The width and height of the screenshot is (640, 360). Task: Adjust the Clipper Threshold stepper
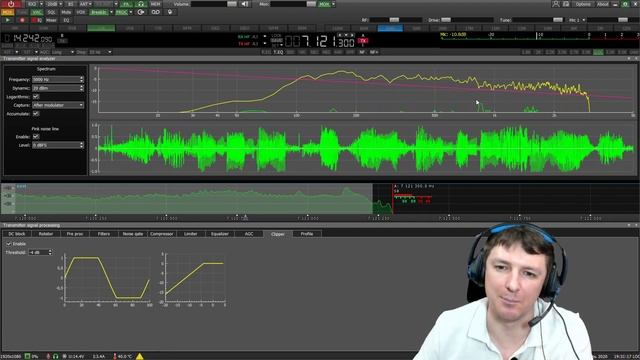[x=50, y=252]
